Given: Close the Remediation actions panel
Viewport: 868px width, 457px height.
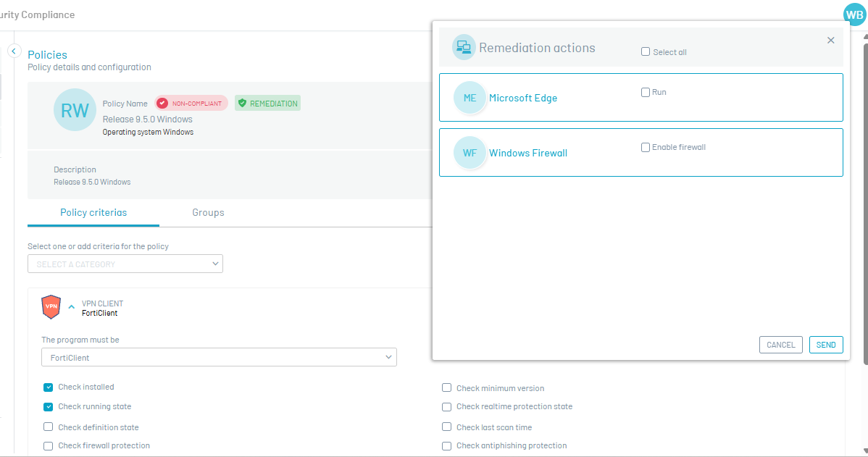Looking at the screenshot, I should [830, 41].
